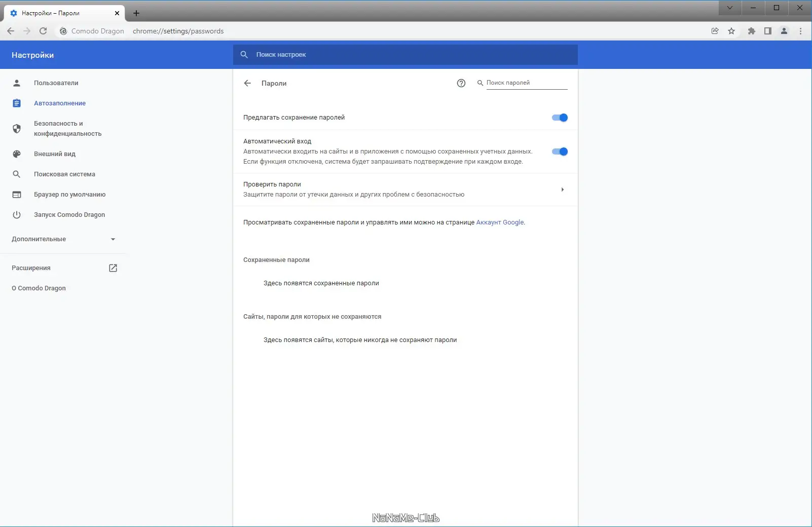Click the Пользователи person icon

tap(17, 83)
